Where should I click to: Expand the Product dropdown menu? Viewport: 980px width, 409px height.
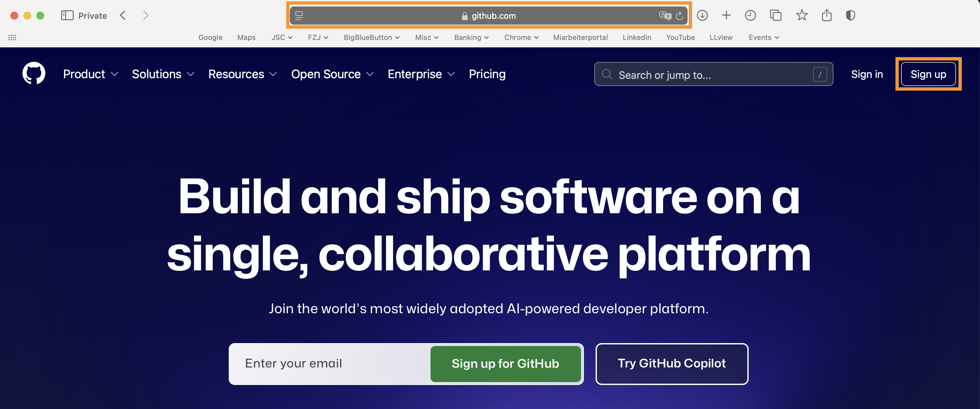tap(91, 74)
